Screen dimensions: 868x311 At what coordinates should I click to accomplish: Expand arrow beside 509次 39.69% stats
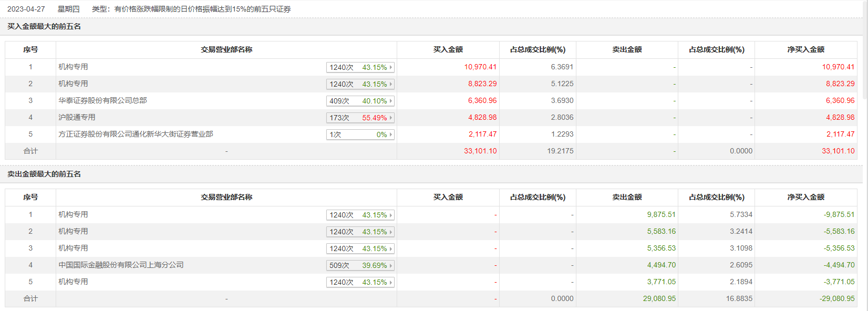coord(391,265)
